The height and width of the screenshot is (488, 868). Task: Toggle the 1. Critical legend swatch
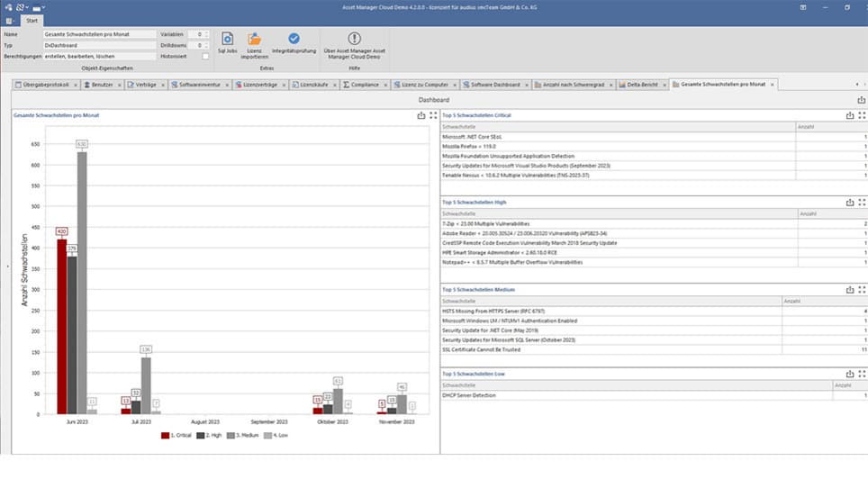click(x=165, y=436)
